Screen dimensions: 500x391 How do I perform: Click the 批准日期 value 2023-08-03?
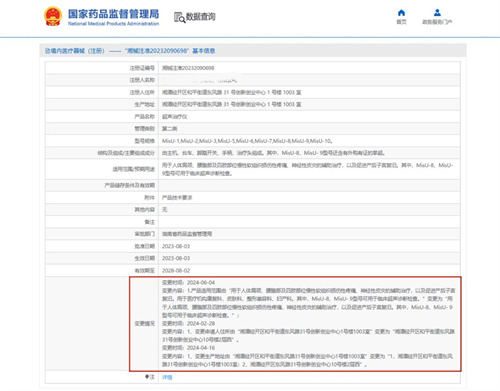(x=176, y=246)
